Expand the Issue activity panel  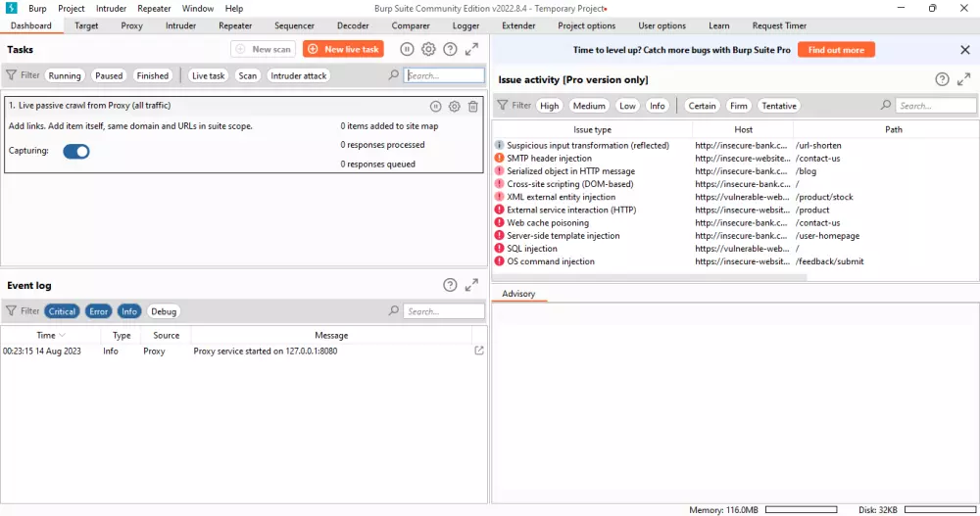(x=963, y=79)
